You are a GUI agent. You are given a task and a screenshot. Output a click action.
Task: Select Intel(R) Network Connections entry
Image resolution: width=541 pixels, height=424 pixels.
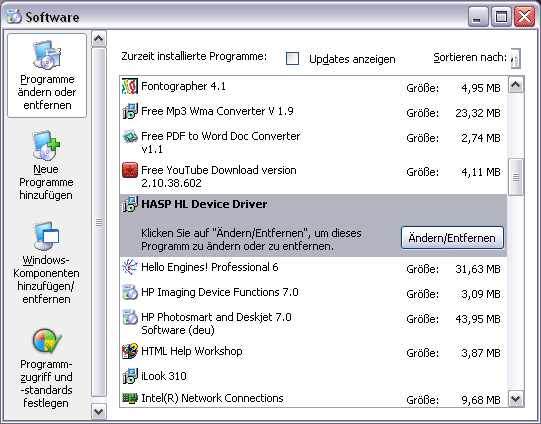tap(212, 398)
